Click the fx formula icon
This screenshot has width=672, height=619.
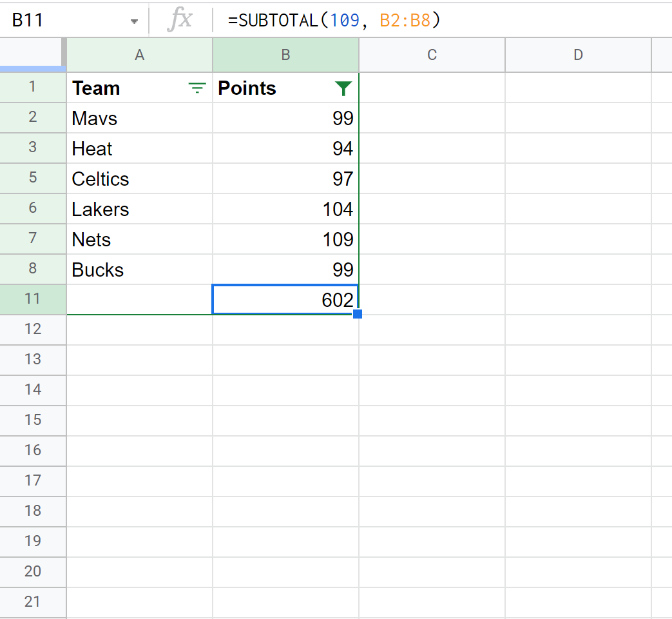click(180, 19)
